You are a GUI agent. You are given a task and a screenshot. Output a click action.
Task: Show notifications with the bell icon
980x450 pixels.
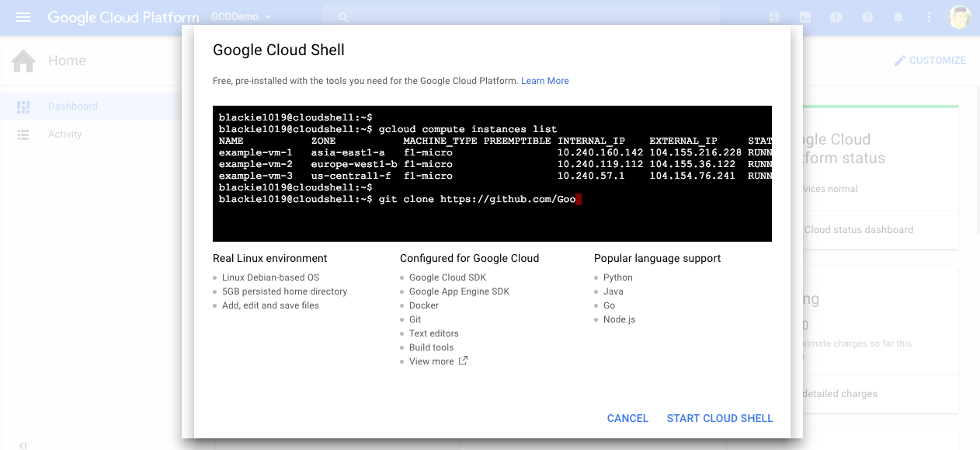pyautogui.click(x=898, y=17)
